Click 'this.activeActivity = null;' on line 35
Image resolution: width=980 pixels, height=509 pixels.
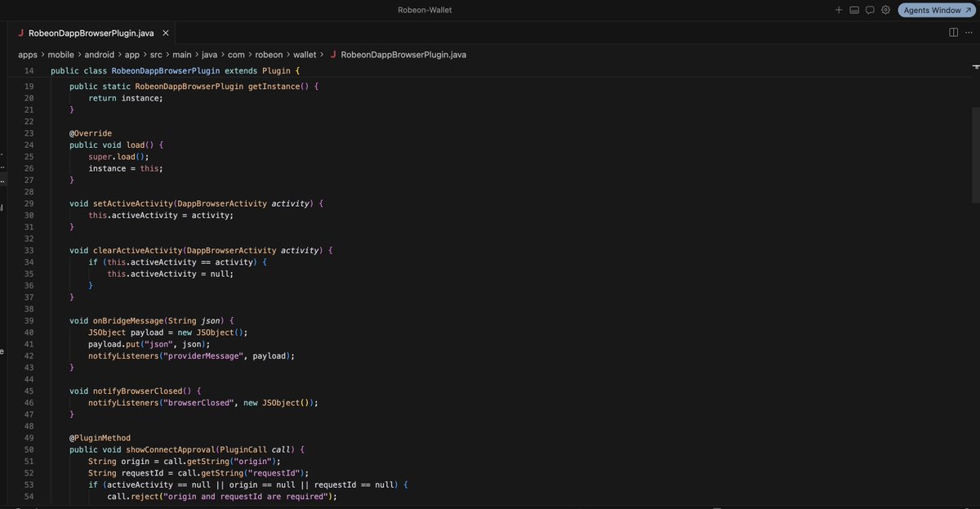[x=171, y=274]
